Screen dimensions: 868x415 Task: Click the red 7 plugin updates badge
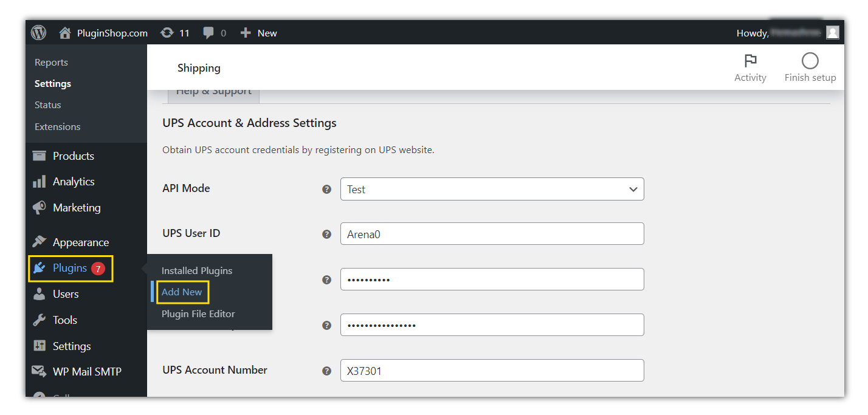pyautogui.click(x=98, y=268)
